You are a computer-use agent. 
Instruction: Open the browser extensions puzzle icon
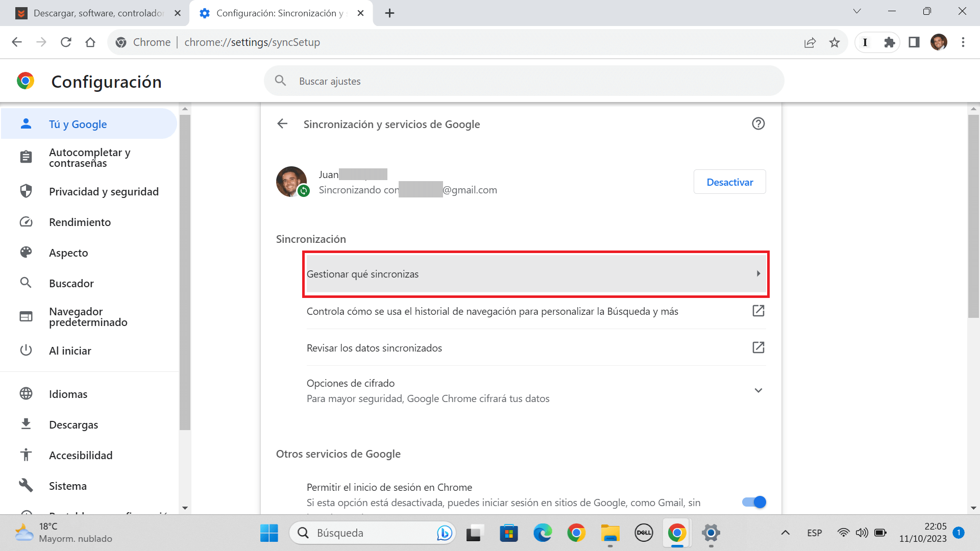[x=890, y=42]
